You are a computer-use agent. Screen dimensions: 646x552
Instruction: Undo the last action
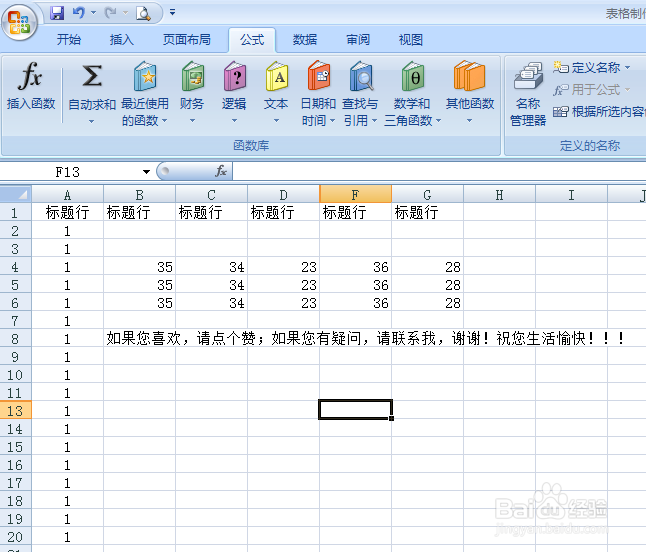point(78,13)
